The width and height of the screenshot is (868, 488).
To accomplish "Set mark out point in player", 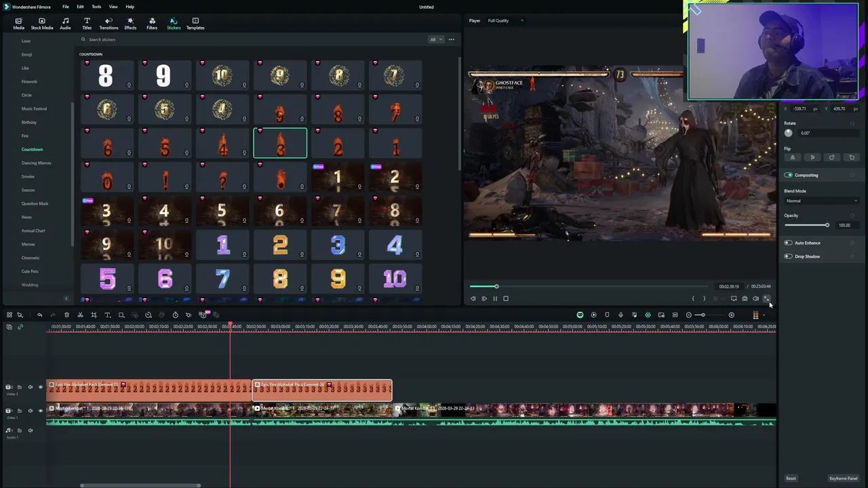I will [x=704, y=298].
